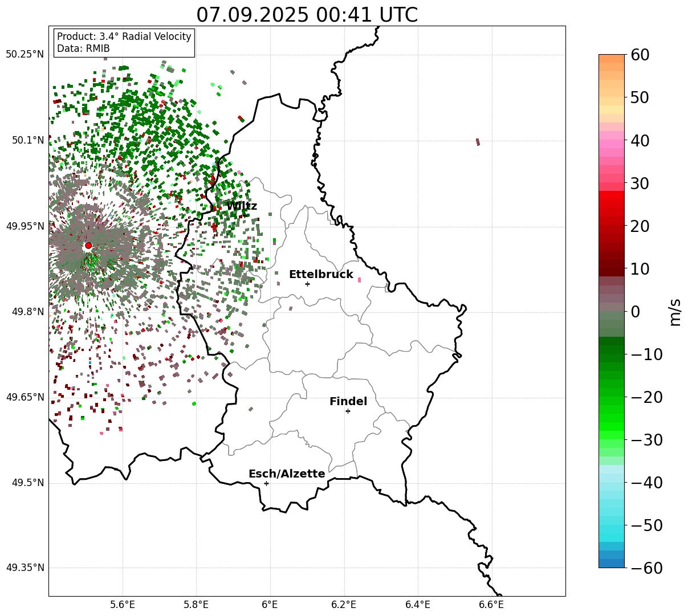Click the −50 tick label on colorbar
This screenshot has width=688, height=616.
click(646, 525)
